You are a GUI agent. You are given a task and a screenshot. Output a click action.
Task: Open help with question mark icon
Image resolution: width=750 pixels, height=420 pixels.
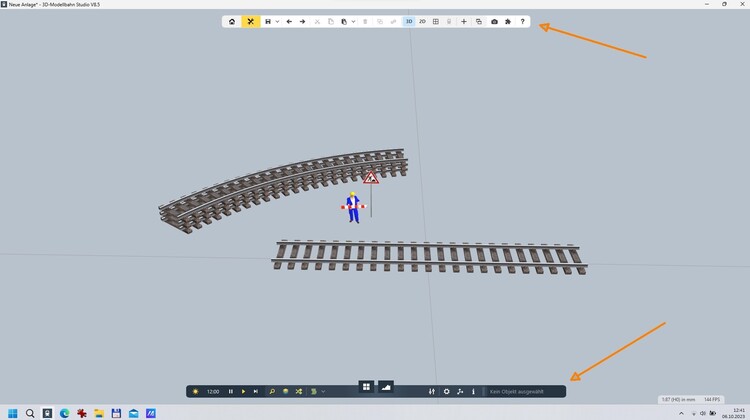click(x=522, y=21)
